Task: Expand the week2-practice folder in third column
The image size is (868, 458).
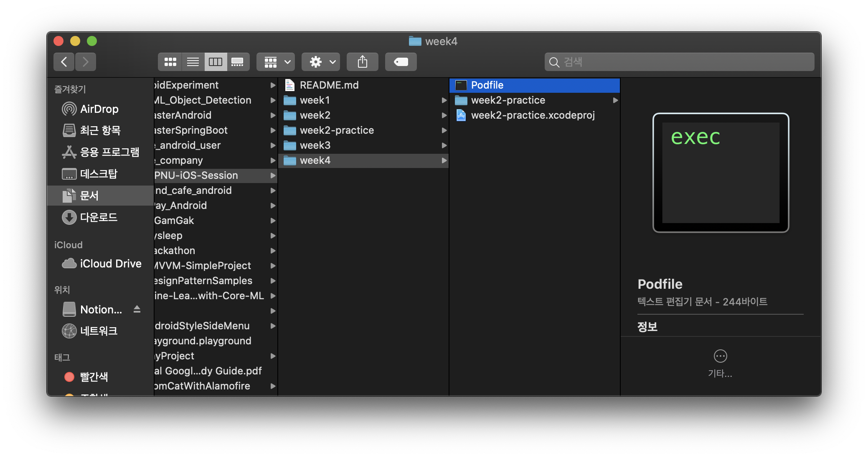Action: pyautogui.click(x=508, y=100)
